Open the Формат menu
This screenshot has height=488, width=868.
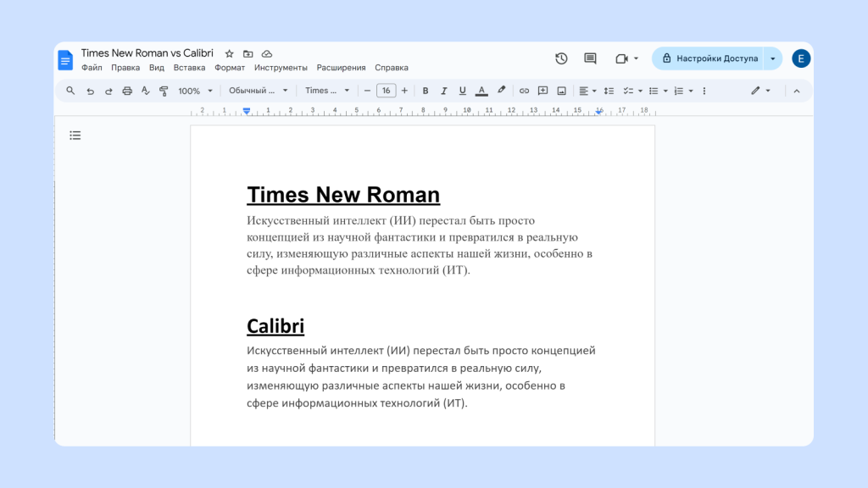point(229,67)
